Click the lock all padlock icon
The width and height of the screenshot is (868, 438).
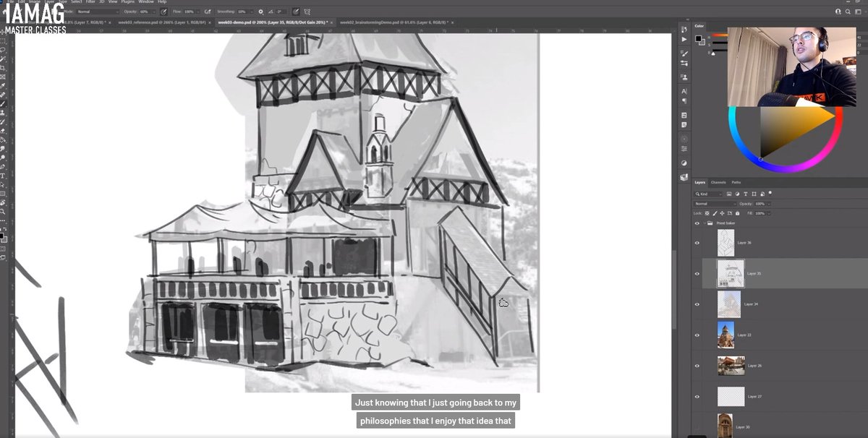737,213
